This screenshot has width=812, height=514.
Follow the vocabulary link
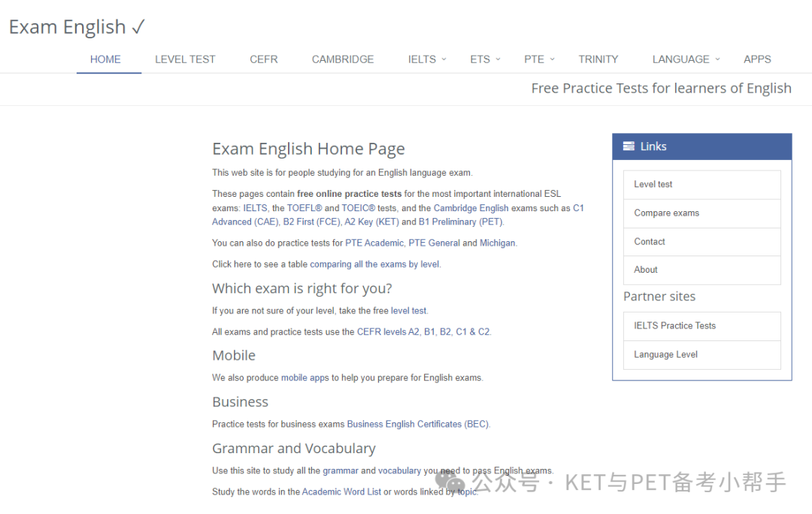399,471
